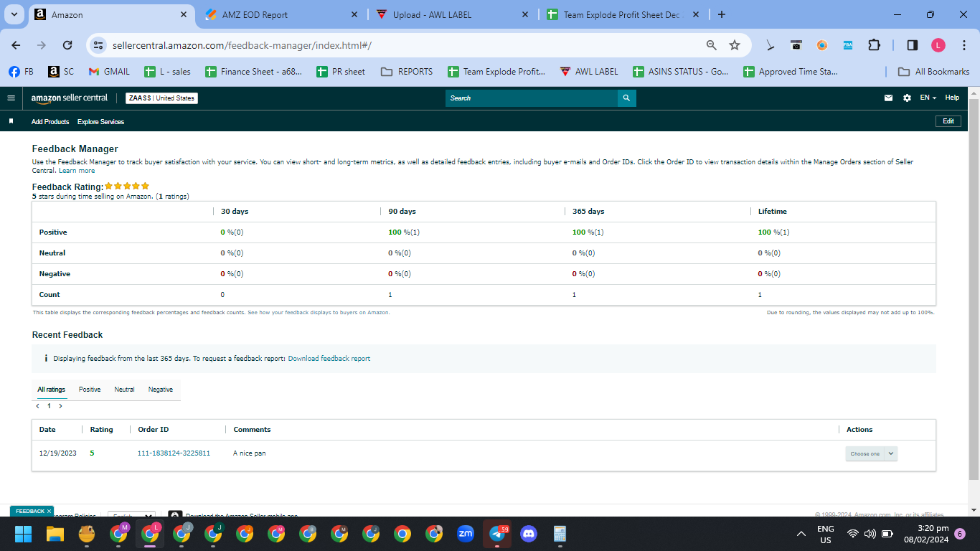
Task: Open the All Bookmarks folder
Action: tap(934, 72)
